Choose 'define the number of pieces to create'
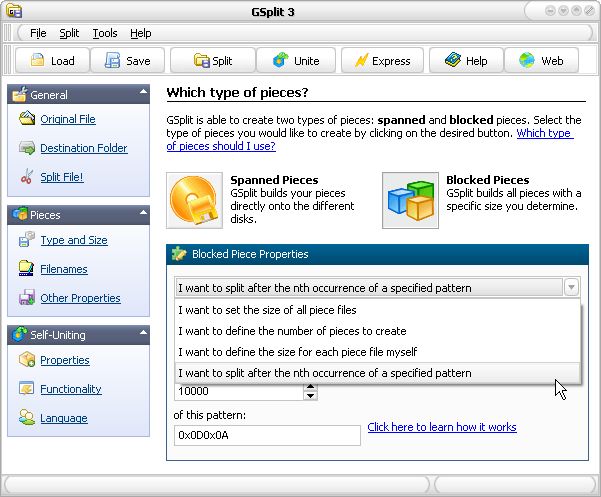This screenshot has height=497, width=601. [x=292, y=331]
